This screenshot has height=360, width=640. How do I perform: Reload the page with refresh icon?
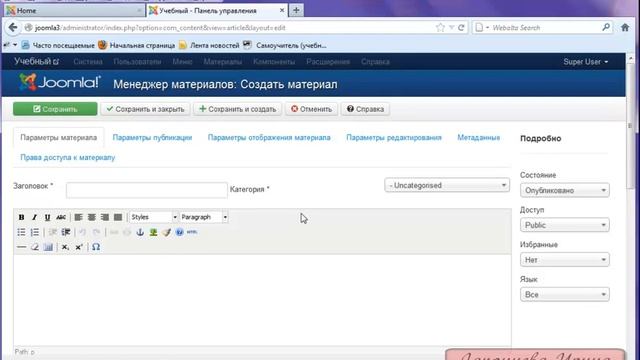coord(461,27)
